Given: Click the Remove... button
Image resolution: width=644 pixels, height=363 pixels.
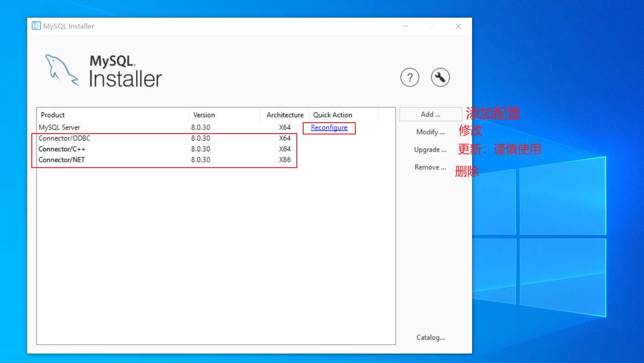Looking at the screenshot, I should 430,167.
